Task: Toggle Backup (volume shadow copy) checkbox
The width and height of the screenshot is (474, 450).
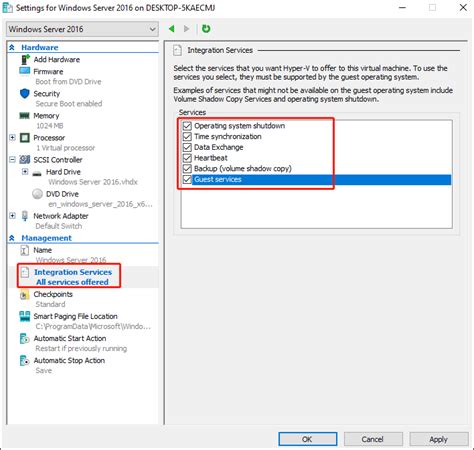Action: point(187,168)
